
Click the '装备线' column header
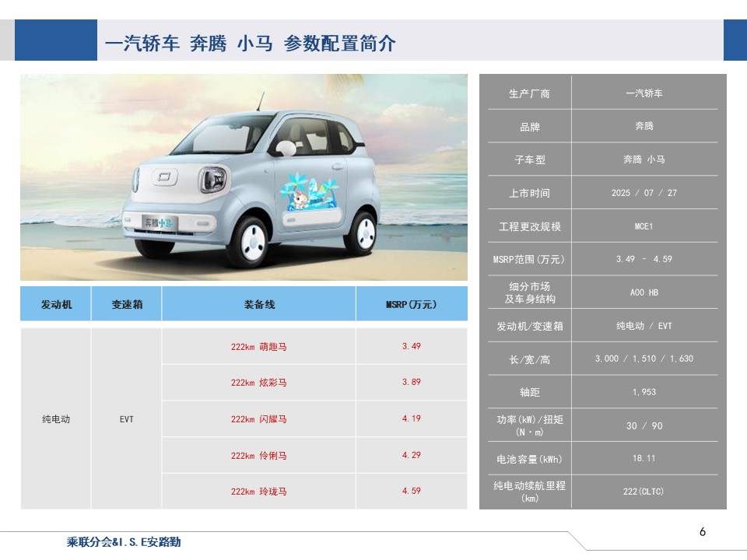(259, 304)
